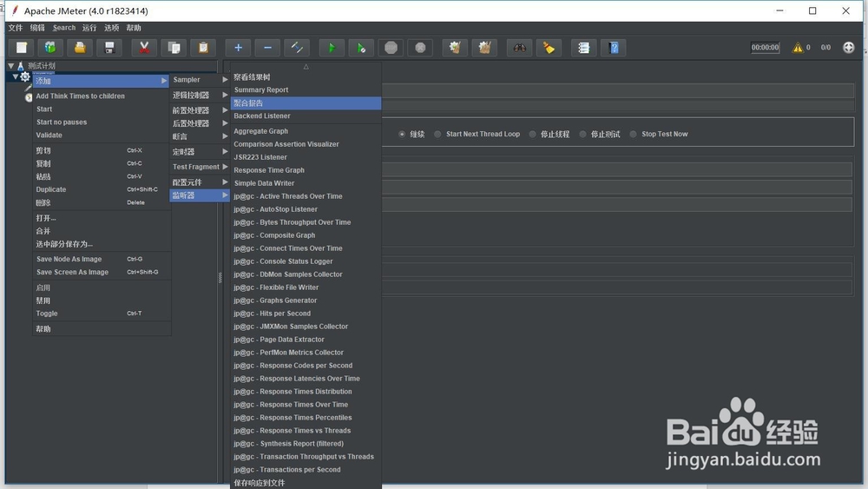The width and height of the screenshot is (868, 489).
Task: Click Duplicate in context menu
Action: [x=102, y=189]
